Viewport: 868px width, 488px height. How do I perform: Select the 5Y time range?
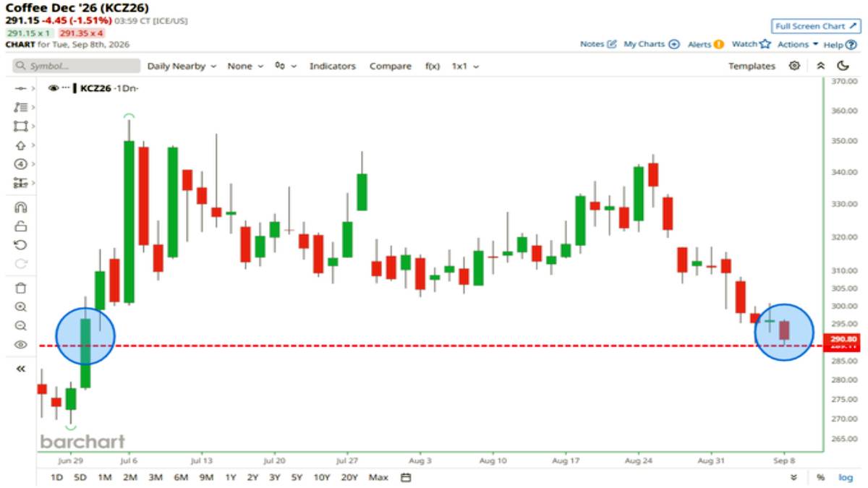click(x=297, y=477)
